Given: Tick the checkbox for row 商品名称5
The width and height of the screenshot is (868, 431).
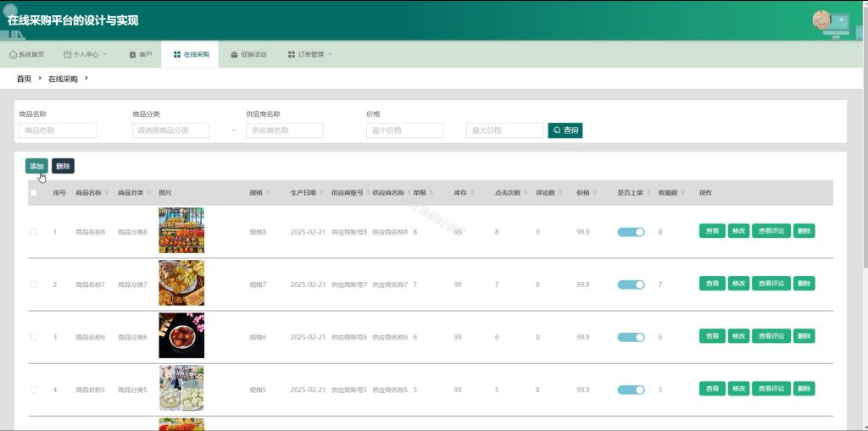Looking at the screenshot, I should [34, 390].
